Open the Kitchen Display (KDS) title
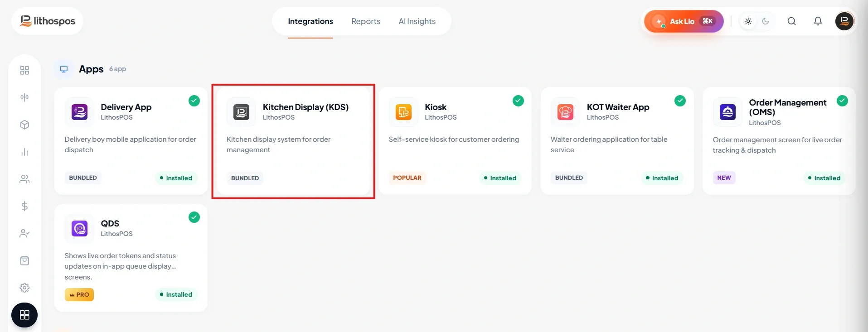 [305, 107]
